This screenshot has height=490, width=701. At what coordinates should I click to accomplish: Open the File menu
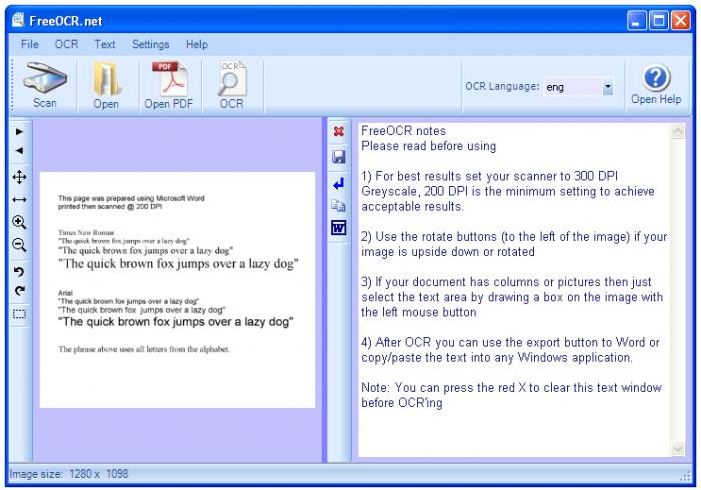tap(30, 44)
